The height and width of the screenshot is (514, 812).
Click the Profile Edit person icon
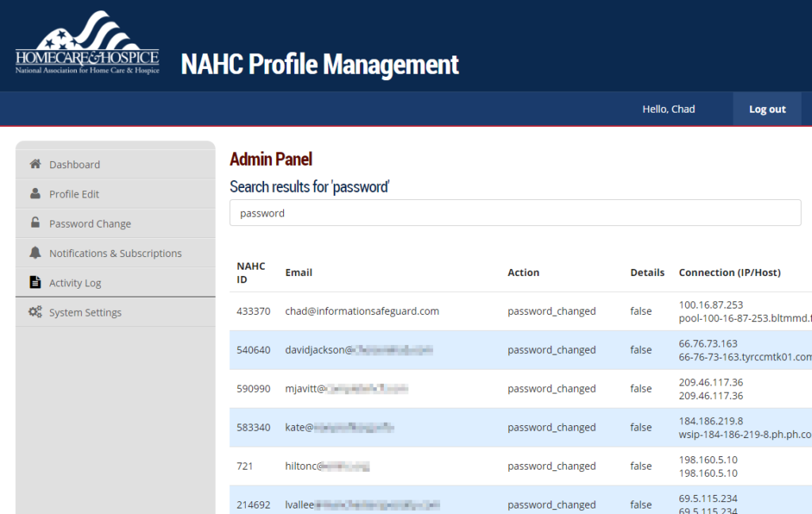point(35,194)
